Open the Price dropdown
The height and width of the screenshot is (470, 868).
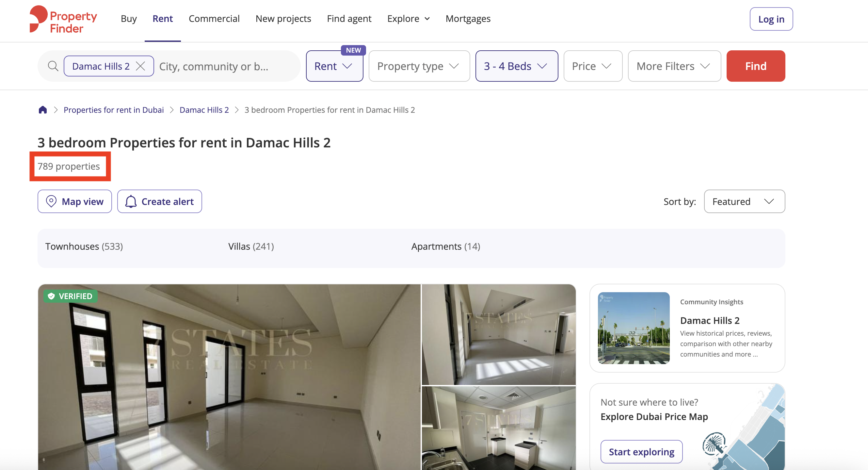tap(593, 66)
